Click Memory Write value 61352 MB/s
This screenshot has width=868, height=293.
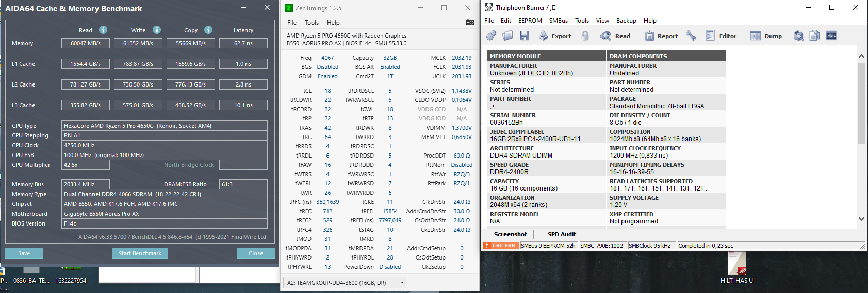coord(138,43)
